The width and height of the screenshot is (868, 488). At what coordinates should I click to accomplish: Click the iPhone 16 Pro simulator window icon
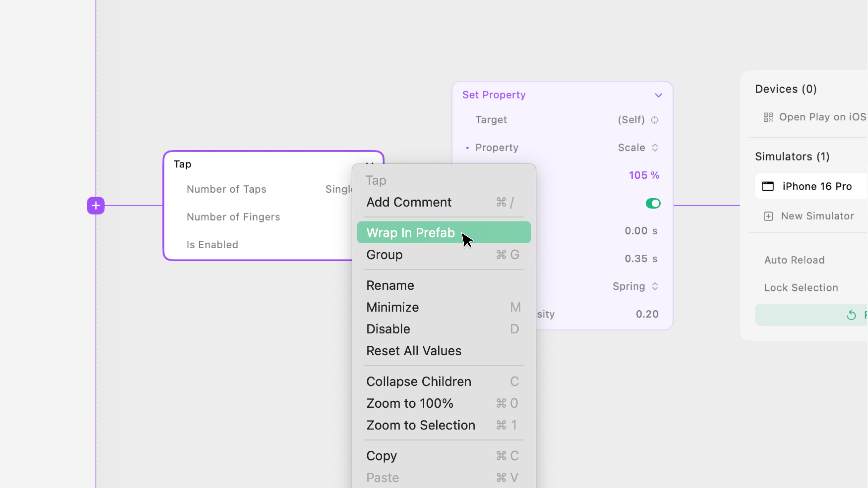[x=768, y=186]
